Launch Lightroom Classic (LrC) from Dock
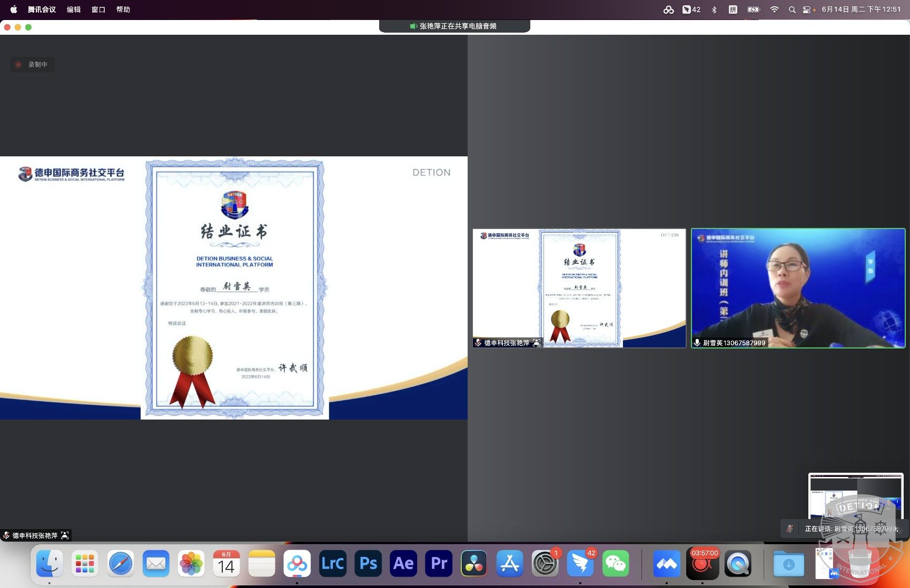Image resolution: width=910 pixels, height=588 pixels. pyautogui.click(x=333, y=564)
